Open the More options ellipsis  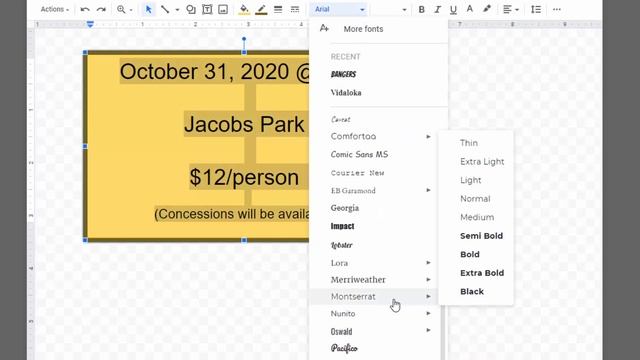[x=557, y=9]
